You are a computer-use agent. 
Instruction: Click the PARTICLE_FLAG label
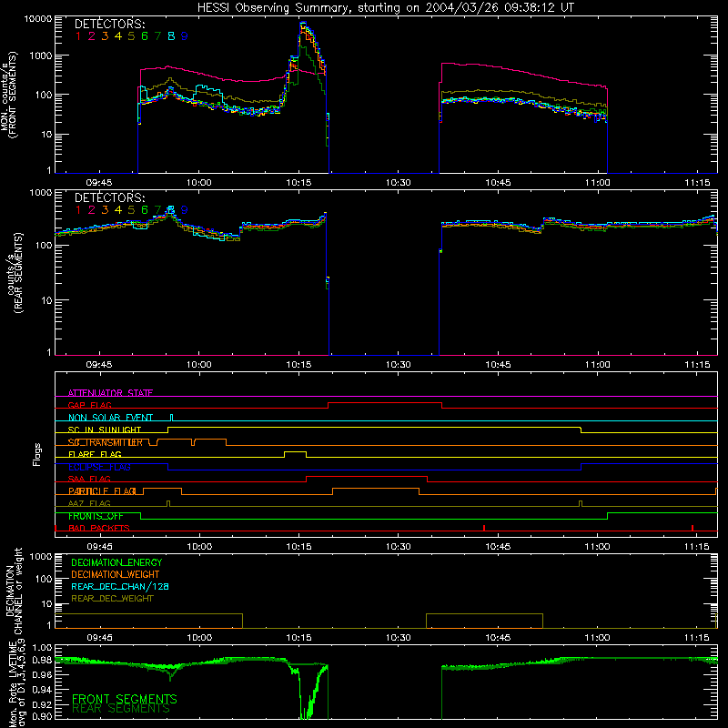tap(102, 491)
